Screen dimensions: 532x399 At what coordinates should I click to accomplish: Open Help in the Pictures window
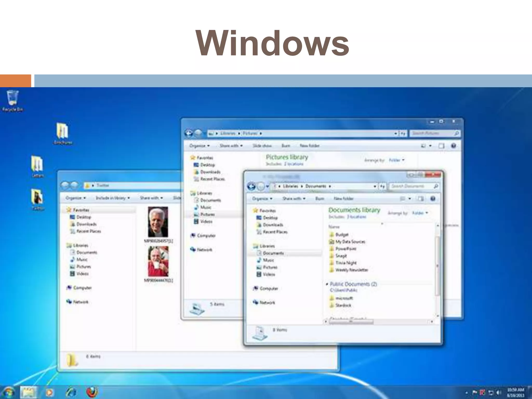pyautogui.click(x=454, y=146)
